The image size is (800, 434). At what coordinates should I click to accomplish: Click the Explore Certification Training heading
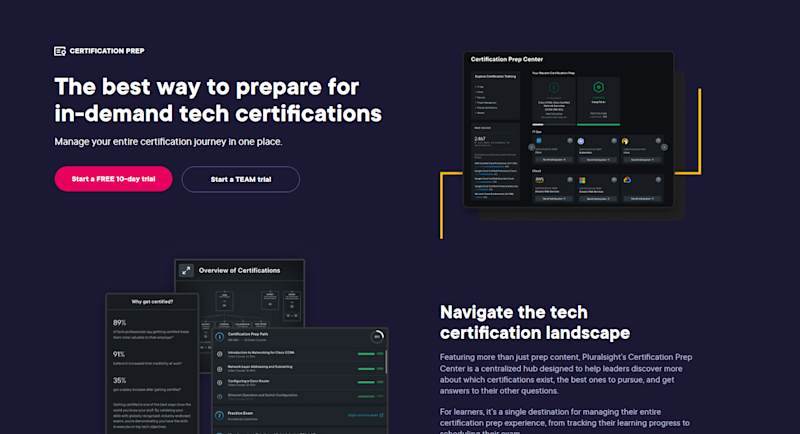[x=495, y=76]
